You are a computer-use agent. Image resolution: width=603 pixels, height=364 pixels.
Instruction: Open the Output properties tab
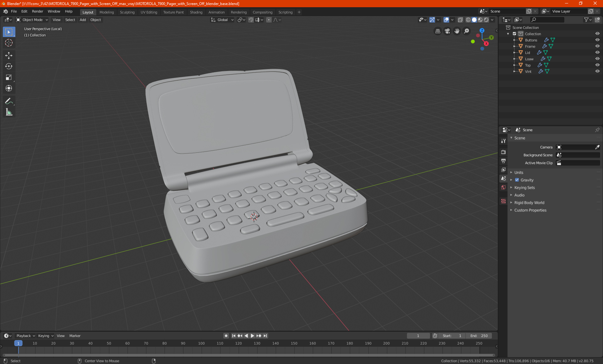point(503,161)
